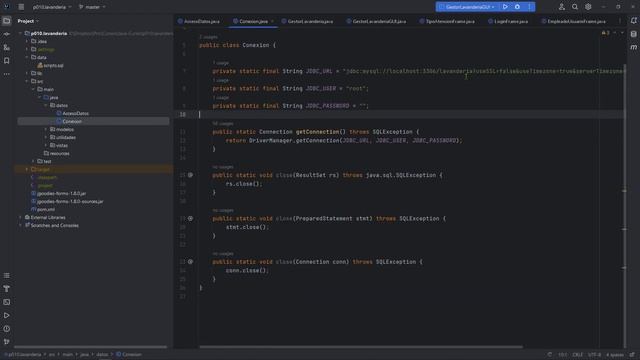Open Scratches and Consoles node
Screen dimensions: 640x360
pyautogui.click(x=51, y=225)
